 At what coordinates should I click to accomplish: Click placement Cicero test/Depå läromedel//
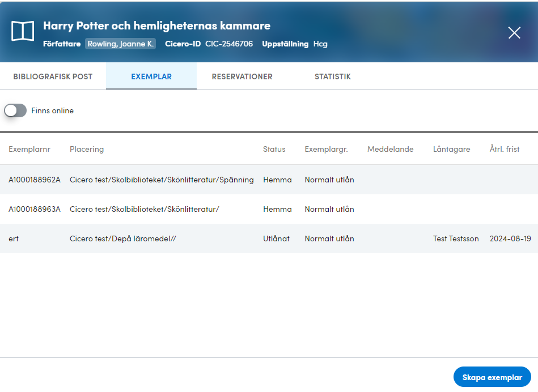pyautogui.click(x=123, y=238)
